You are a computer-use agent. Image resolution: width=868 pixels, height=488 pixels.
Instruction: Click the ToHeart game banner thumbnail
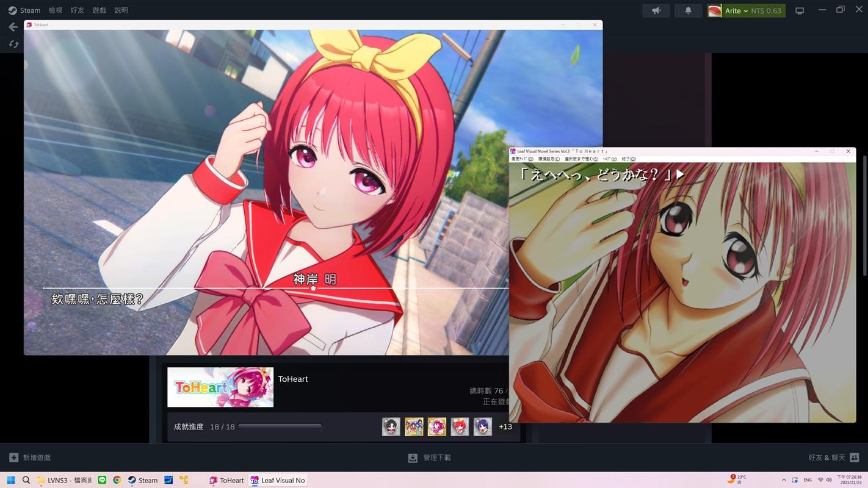click(x=220, y=387)
